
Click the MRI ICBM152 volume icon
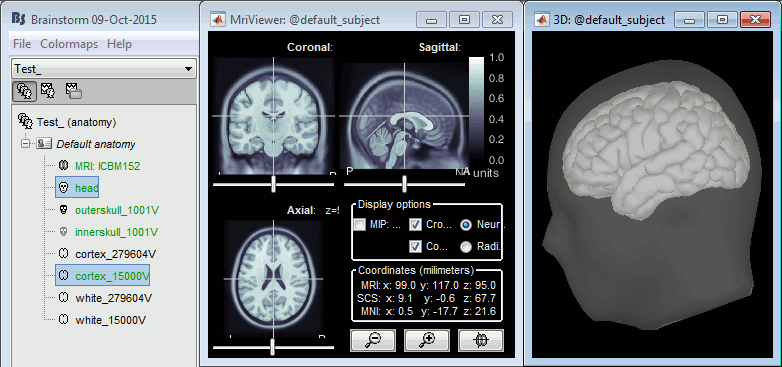pos(63,166)
